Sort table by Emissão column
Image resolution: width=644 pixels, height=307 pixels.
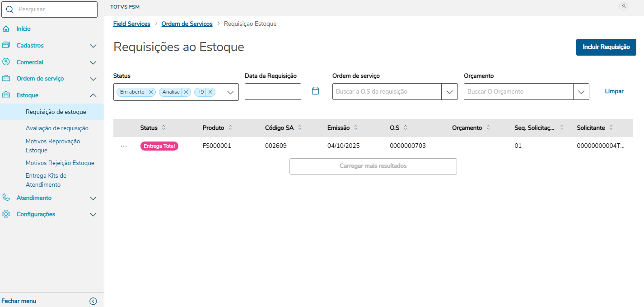(356, 128)
